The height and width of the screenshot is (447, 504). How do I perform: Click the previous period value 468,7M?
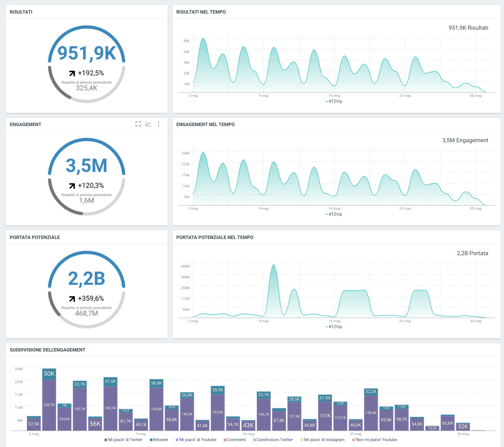coord(87,313)
